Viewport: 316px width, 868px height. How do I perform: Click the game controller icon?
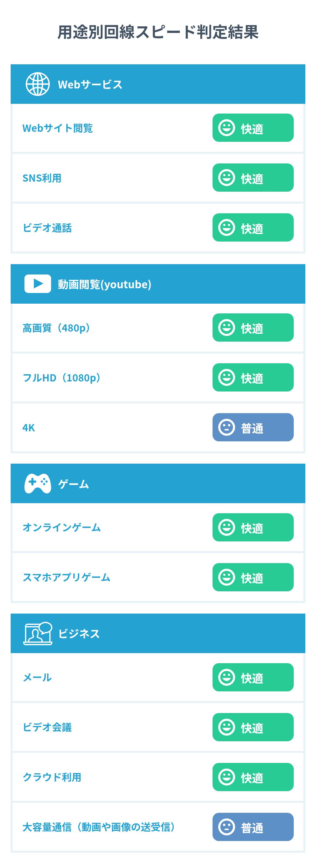tap(38, 483)
